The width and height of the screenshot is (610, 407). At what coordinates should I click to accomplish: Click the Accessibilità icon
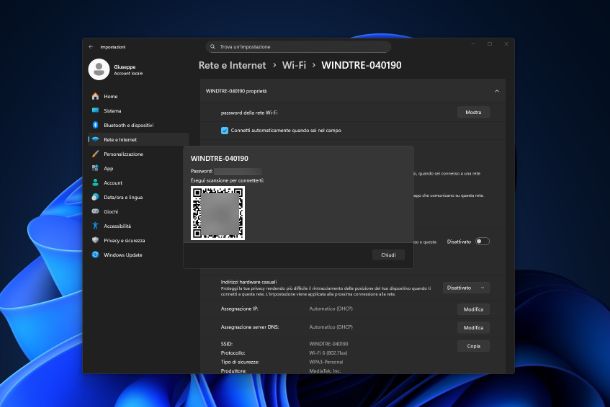point(95,226)
